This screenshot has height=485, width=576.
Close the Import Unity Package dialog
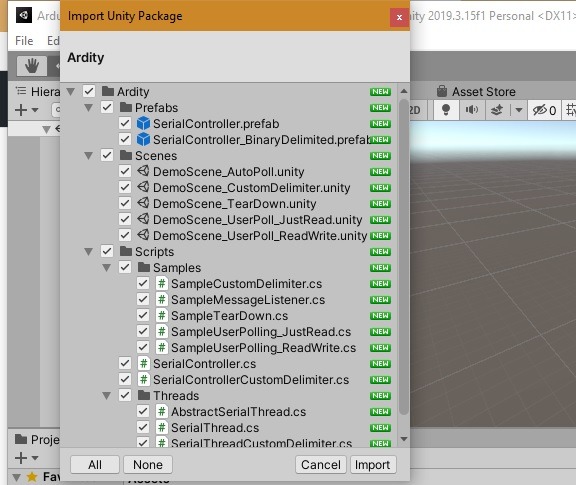[399, 17]
